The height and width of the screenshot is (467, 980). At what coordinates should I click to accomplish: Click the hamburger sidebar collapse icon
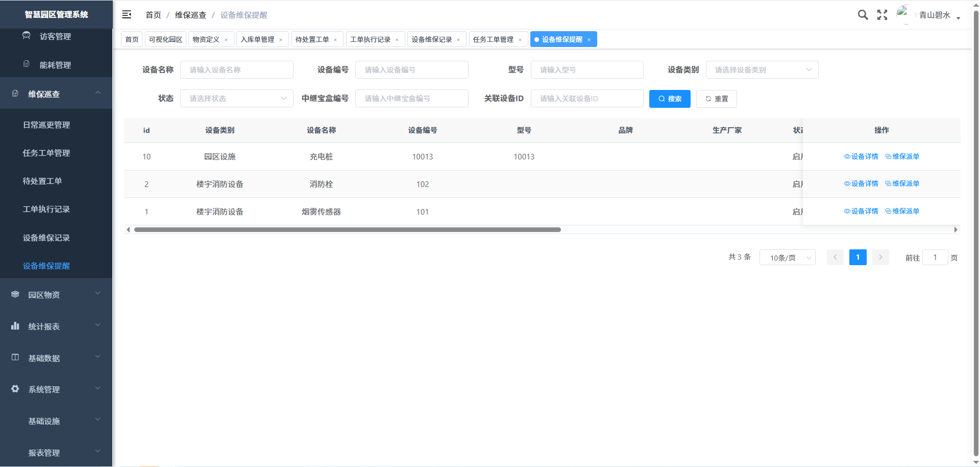point(127,15)
